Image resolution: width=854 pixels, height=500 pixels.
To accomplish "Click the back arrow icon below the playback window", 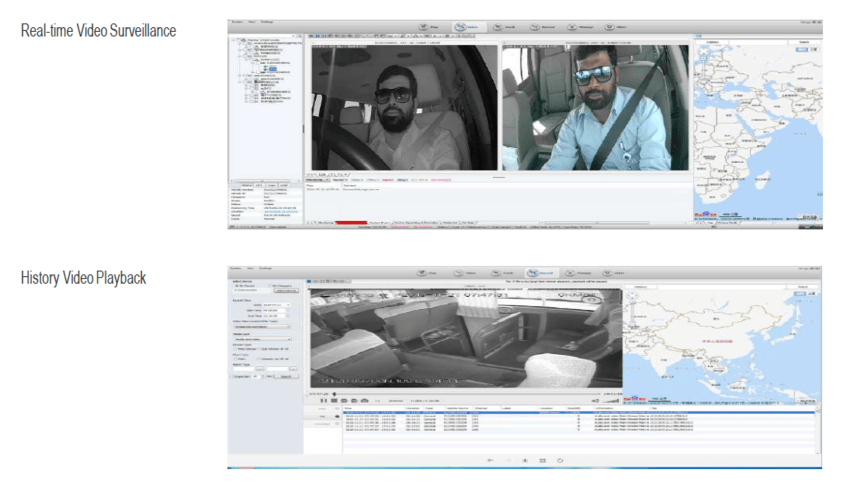I will pos(490,460).
